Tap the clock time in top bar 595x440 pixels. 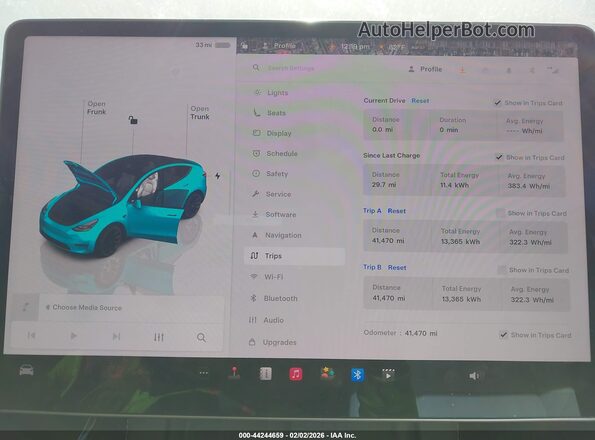tap(355, 47)
